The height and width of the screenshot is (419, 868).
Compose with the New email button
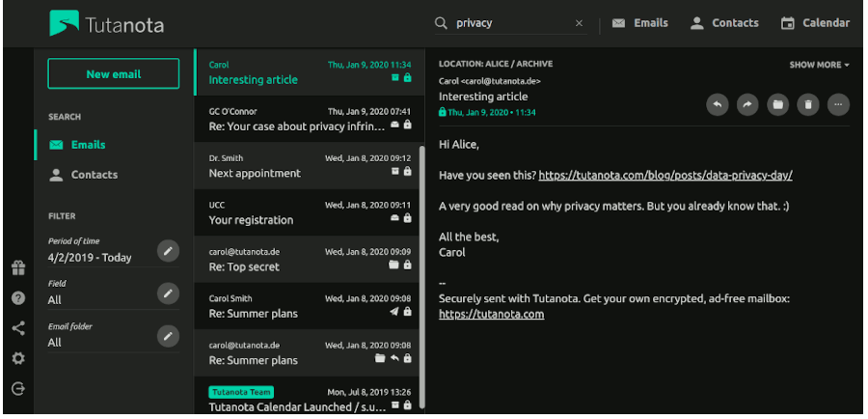pos(114,73)
